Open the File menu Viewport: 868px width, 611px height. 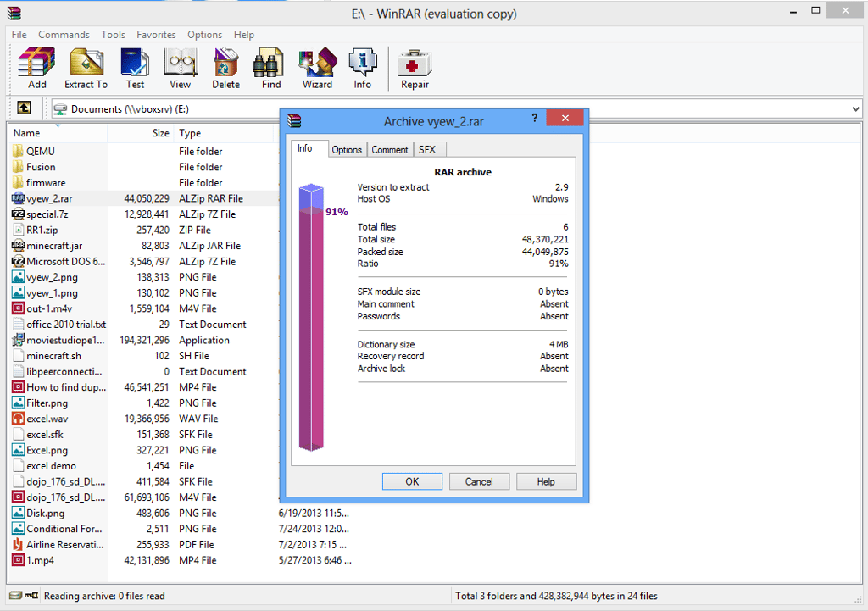point(19,34)
